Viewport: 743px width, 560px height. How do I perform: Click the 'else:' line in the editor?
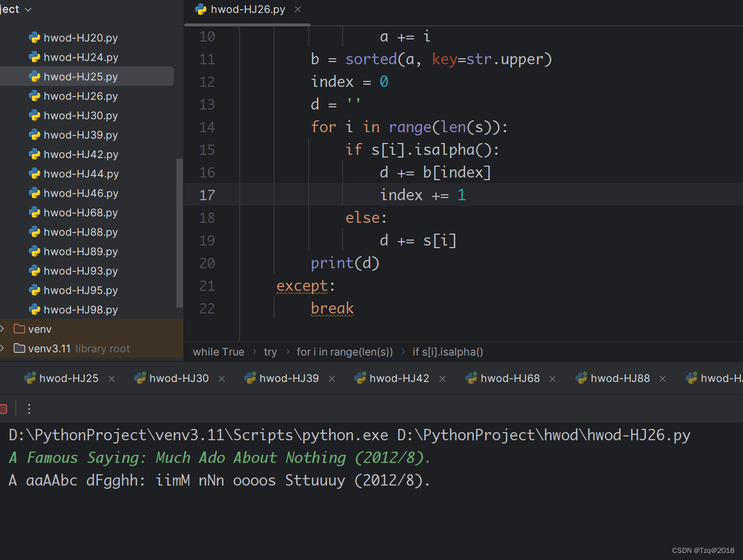(366, 217)
